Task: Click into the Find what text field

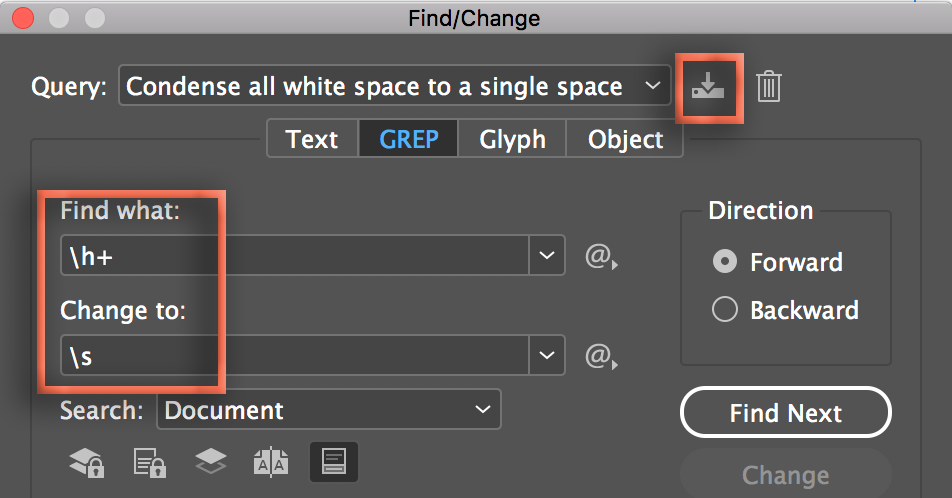Action: click(295, 256)
